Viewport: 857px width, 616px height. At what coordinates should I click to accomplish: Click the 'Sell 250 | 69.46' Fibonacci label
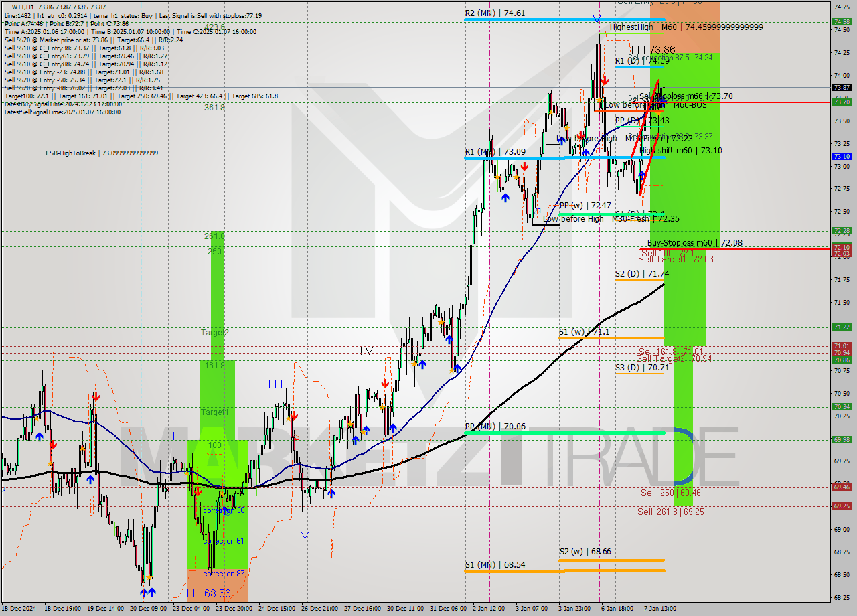tap(671, 493)
